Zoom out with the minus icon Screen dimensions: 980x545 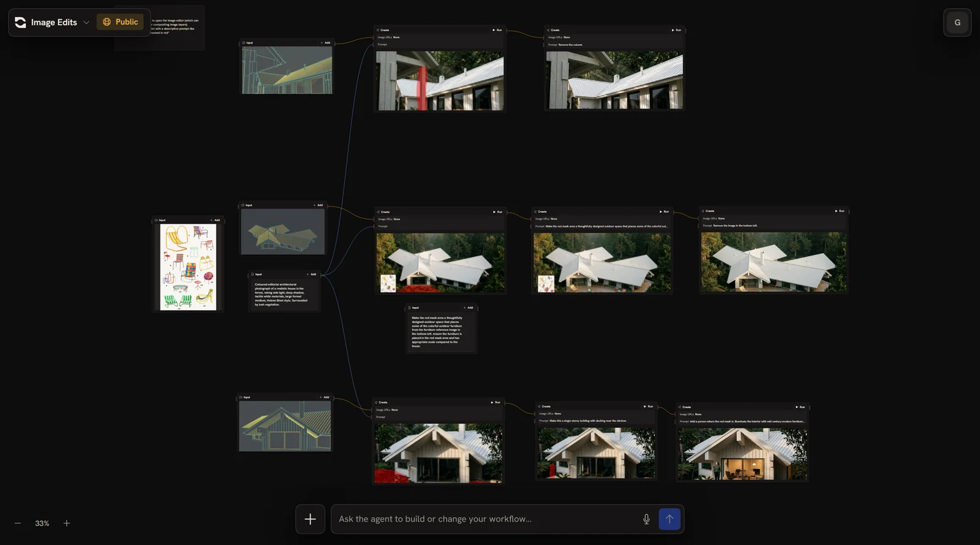tap(18, 523)
